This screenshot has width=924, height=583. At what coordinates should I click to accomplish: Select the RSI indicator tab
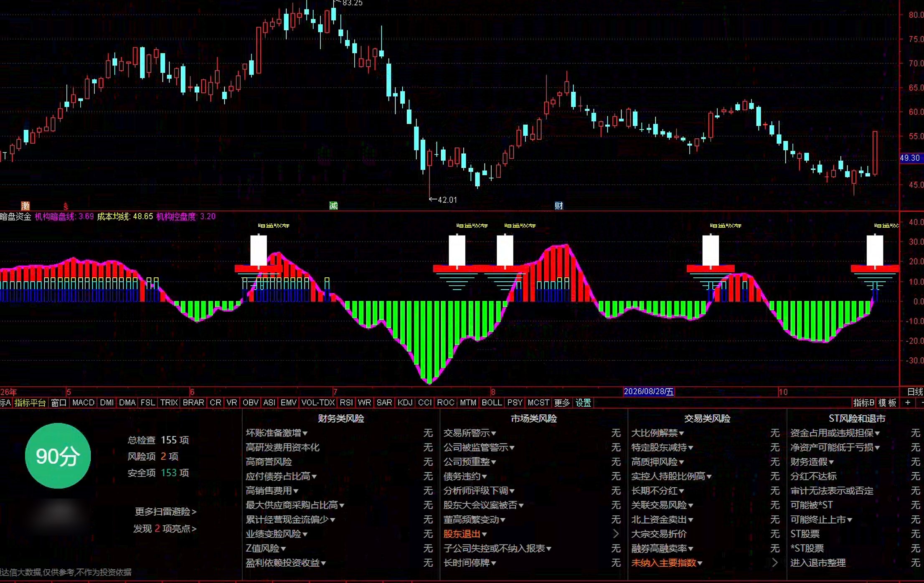pos(346,403)
